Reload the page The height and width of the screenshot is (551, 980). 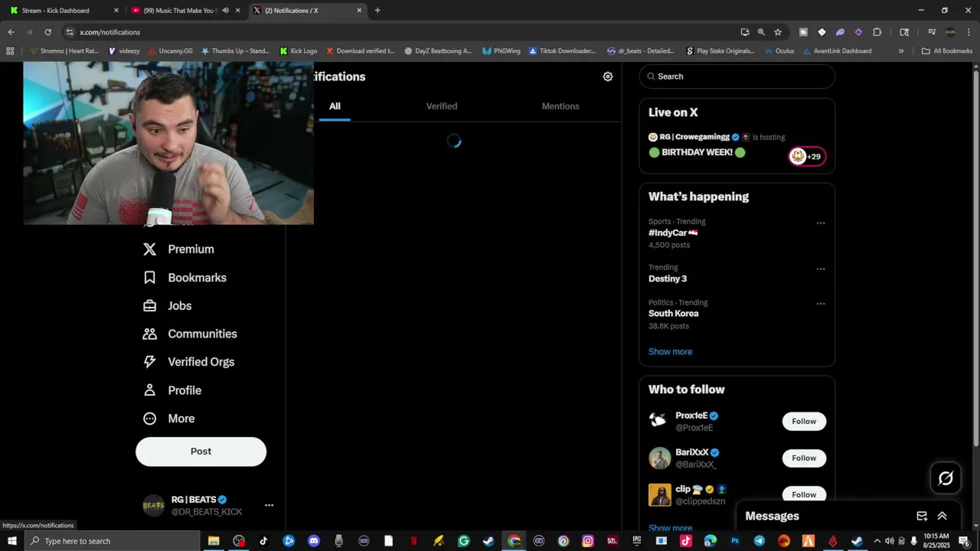coord(47,32)
